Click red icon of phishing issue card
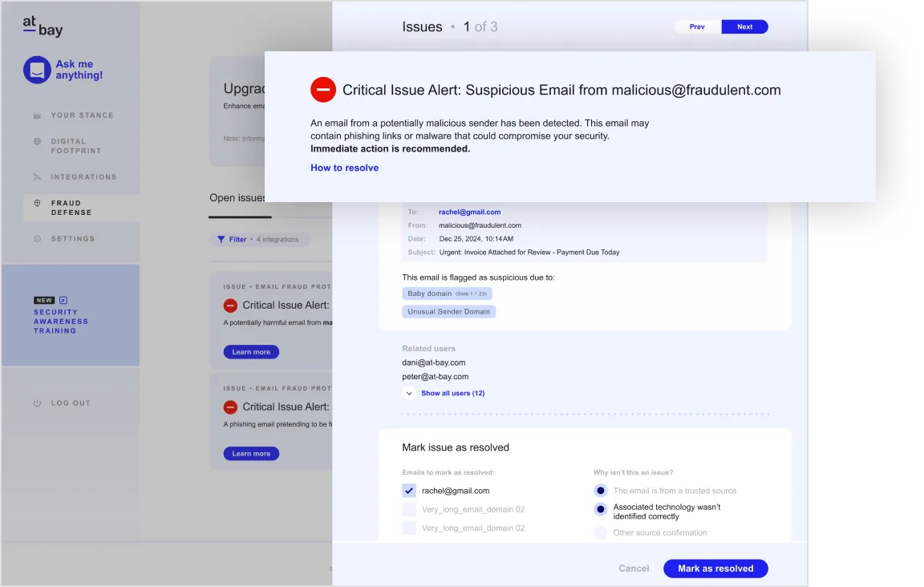The image size is (924, 587). tap(230, 407)
